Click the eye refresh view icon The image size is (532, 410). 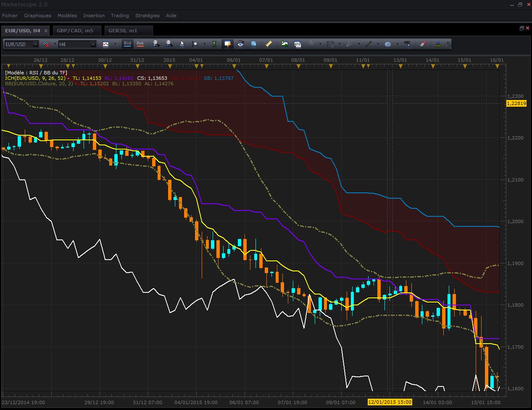[241, 44]
